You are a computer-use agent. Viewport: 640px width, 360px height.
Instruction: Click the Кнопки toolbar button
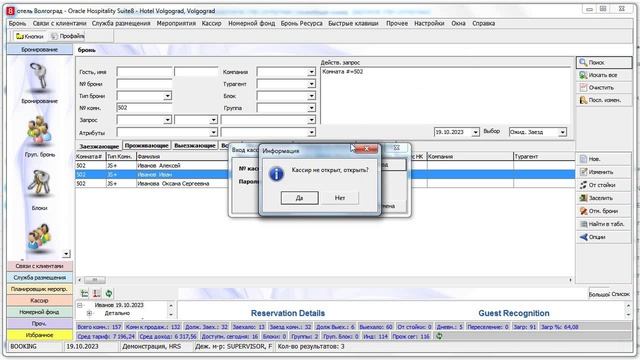pos(29,36)
